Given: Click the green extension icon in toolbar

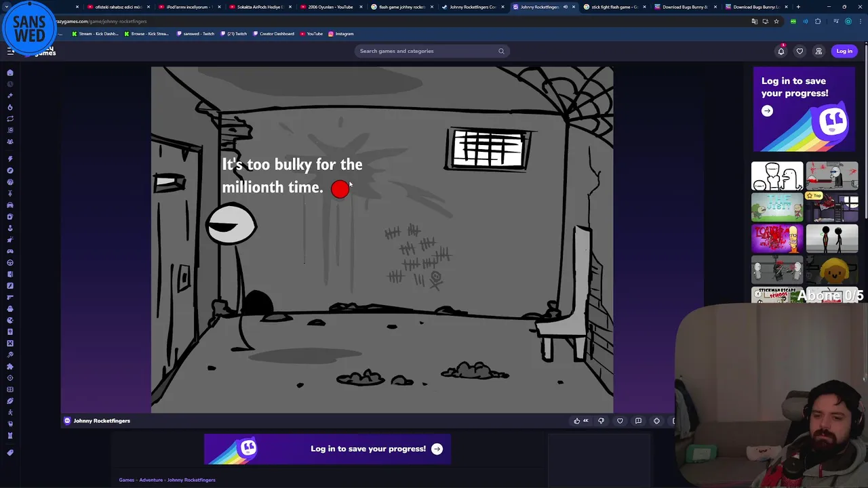Looking at the screenshot, I should [793, 21].
